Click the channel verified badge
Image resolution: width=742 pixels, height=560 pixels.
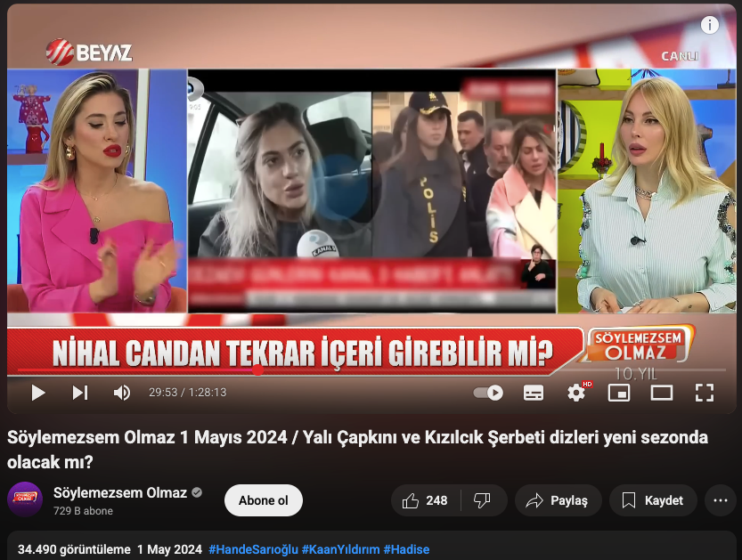(x=197, y=493)
